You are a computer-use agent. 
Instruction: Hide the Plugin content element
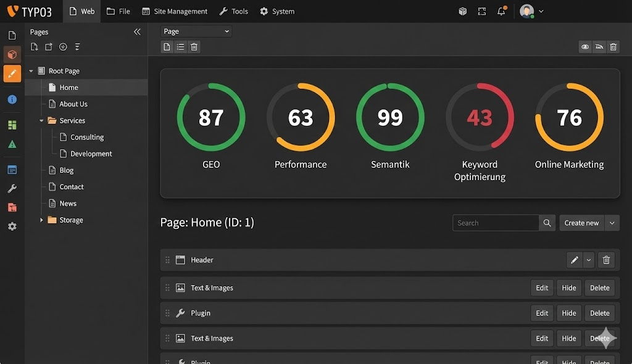click(569, 313)
